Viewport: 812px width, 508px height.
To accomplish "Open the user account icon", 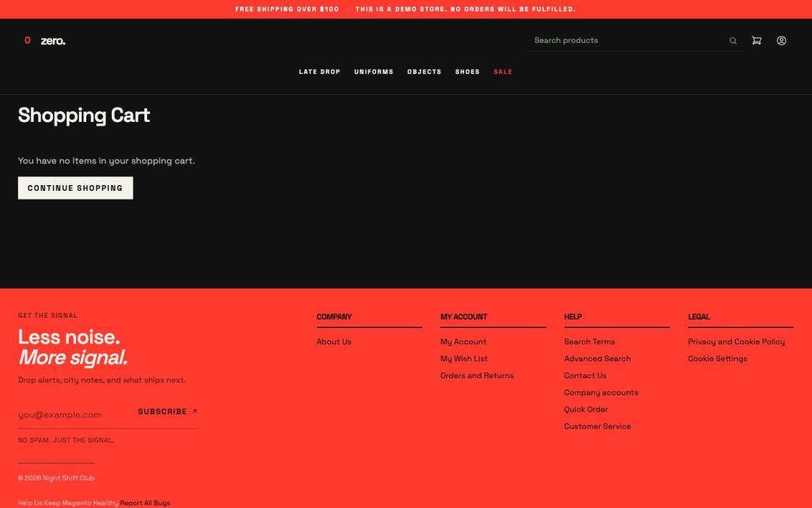I will 782,41.
